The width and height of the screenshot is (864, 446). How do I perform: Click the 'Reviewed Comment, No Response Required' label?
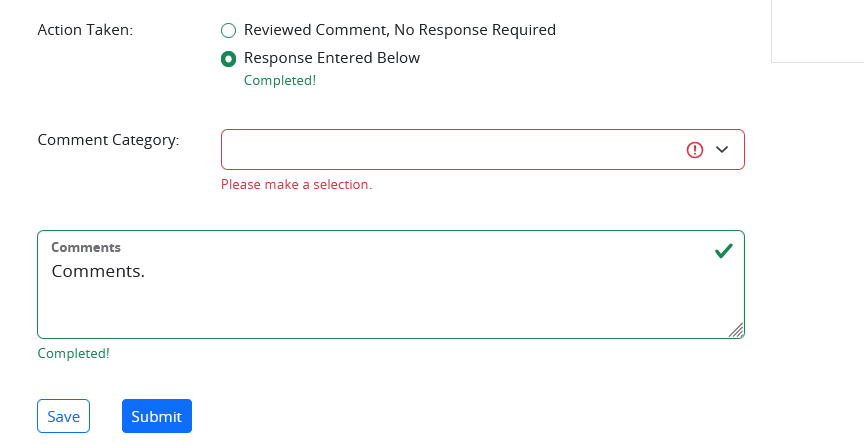pos(399,30)
